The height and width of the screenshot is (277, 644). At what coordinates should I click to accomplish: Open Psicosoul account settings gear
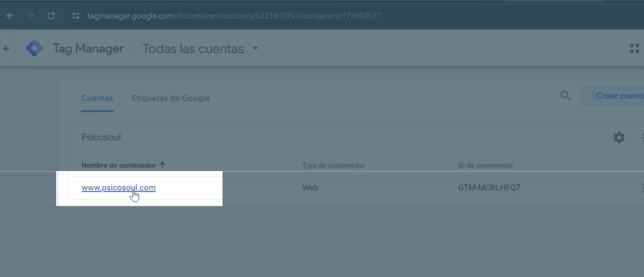click(619, 137)
